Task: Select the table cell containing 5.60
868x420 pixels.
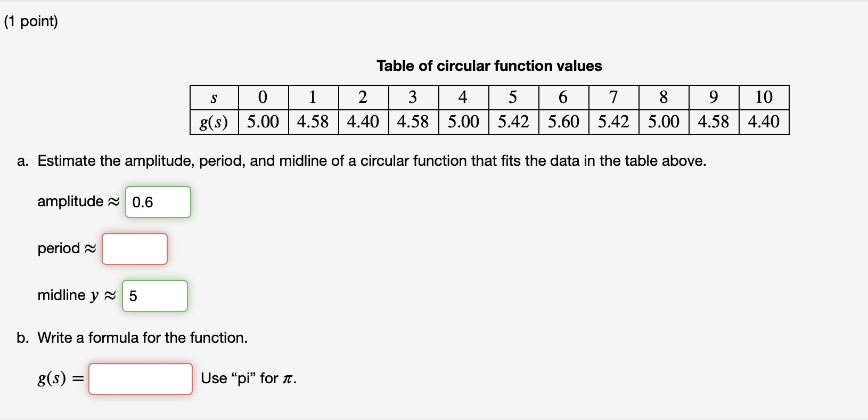Action: tap(563, 122)
